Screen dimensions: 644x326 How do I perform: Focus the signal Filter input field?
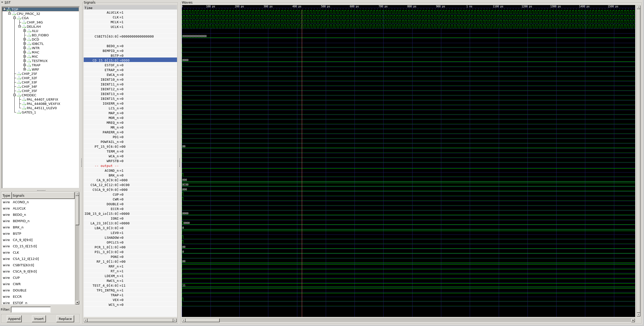tap(31, 309)
